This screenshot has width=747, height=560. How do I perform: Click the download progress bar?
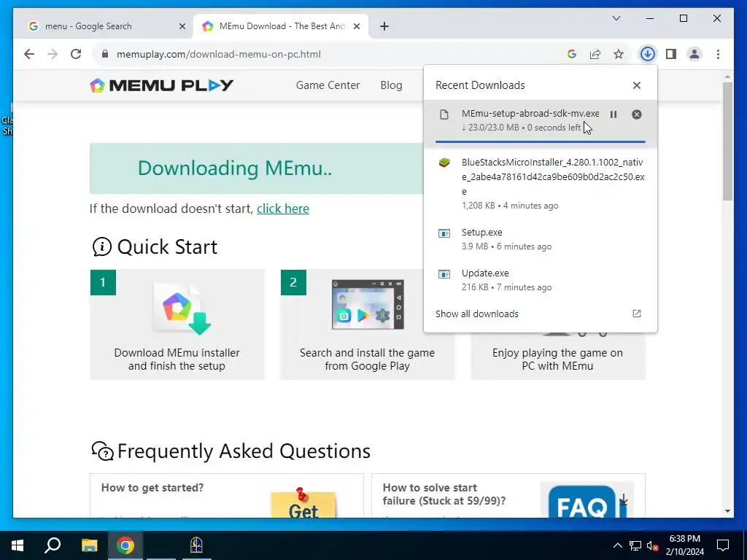(541, 142)
